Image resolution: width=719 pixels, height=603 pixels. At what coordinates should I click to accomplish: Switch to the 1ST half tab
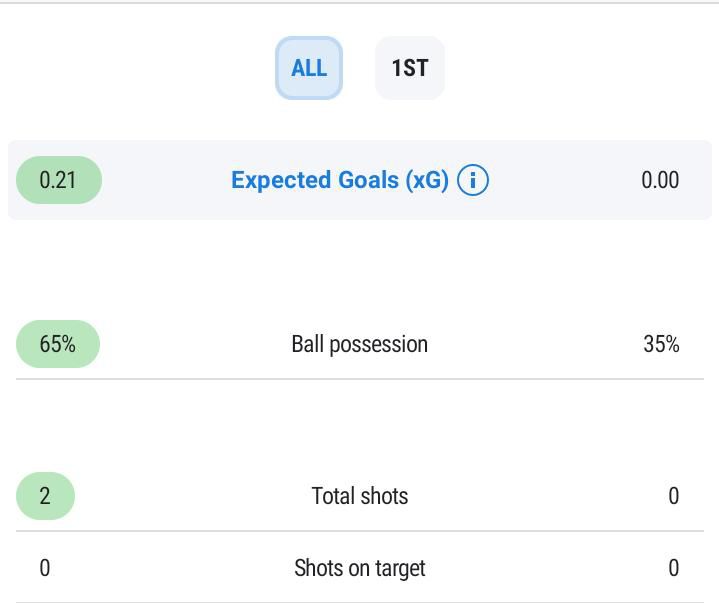[410, 68]
